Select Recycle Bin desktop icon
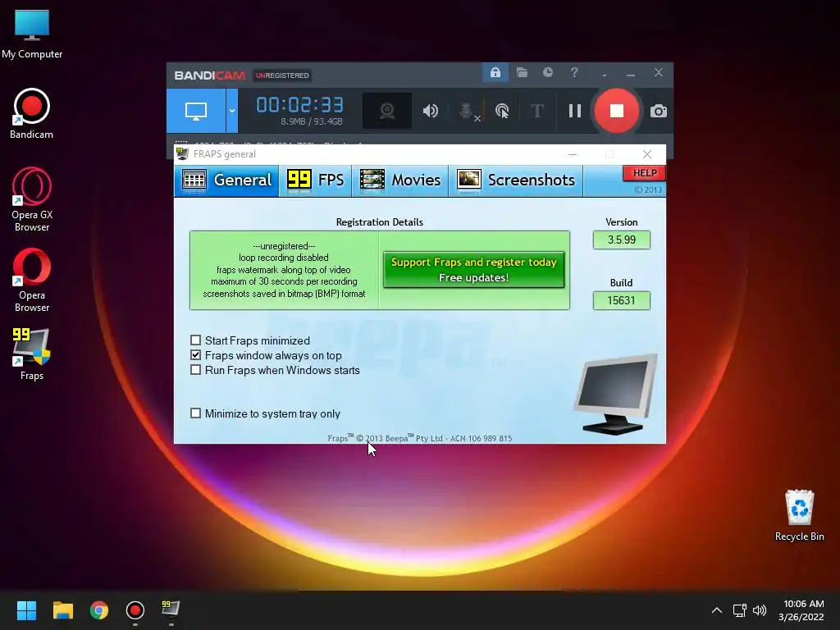The width and height of the screenshot is (840, 630). (799, 516)
